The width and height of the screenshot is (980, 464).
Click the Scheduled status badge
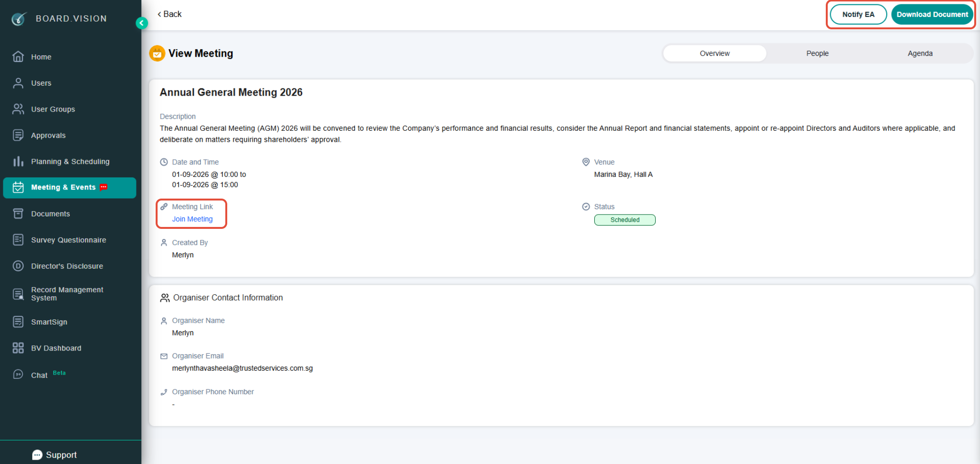pos(625,220)
